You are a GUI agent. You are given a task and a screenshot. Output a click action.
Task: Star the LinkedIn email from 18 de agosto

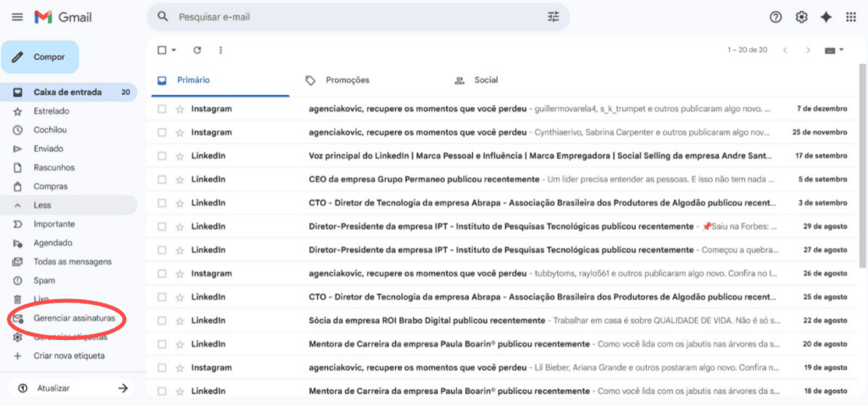[180, 391]
